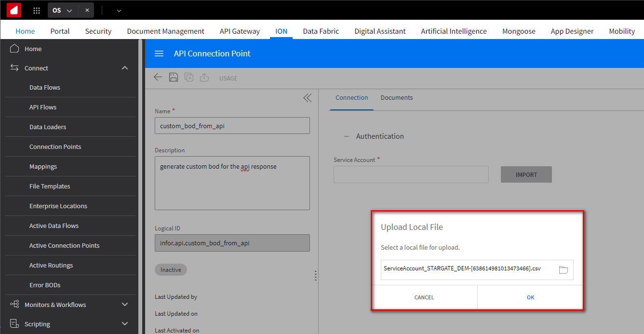
Task: Click the vertical three-dot panel resize handle
Action: (315, 275)
